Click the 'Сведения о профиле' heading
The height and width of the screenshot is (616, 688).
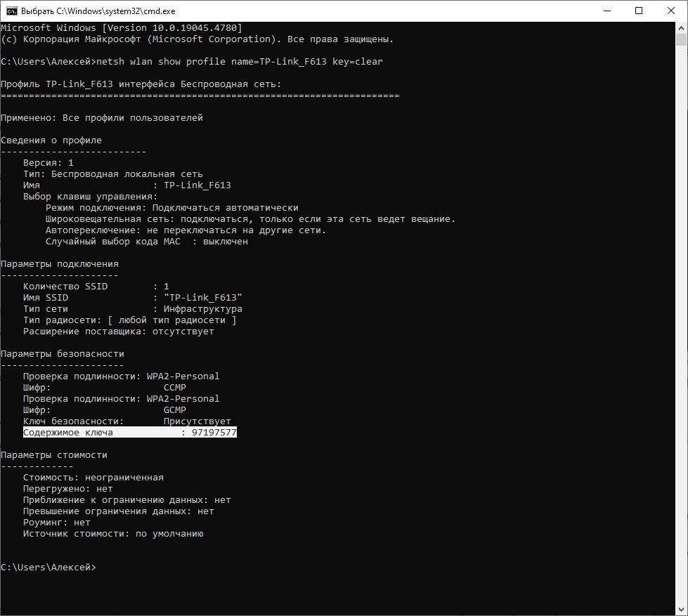pyautogui.click(x=51, y=140)
